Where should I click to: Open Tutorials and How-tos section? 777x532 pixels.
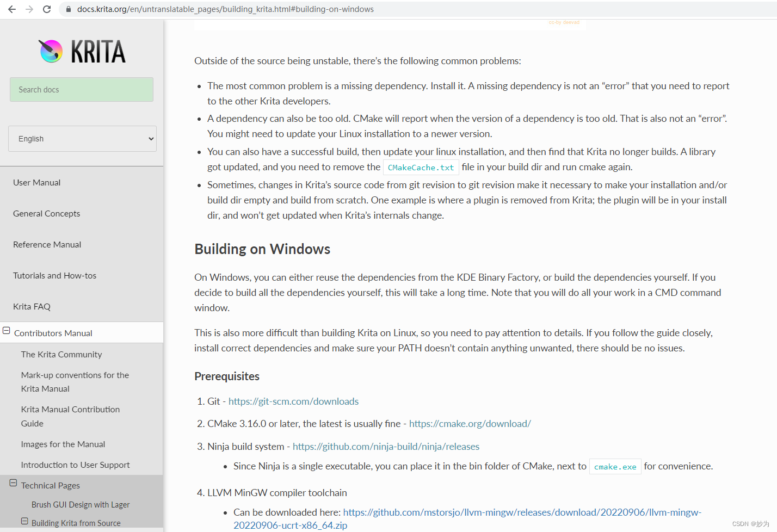54,275
